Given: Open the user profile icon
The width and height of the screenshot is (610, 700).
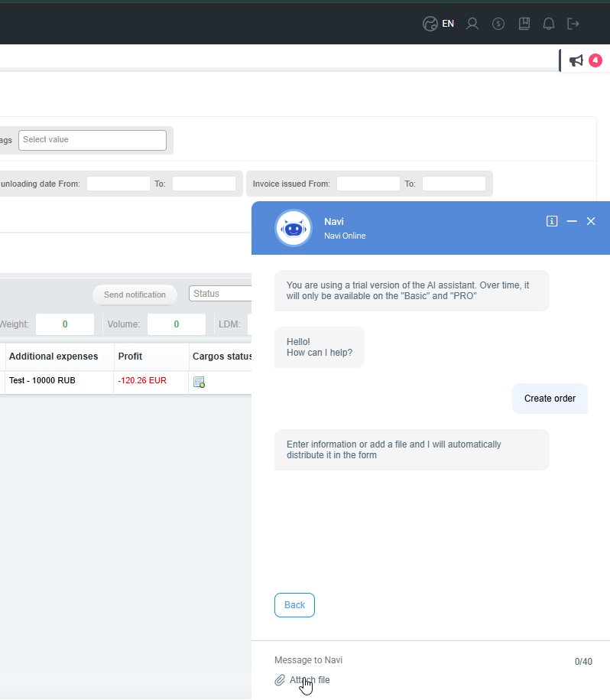Looking at the screenshot, I should [x=472, y=24].
